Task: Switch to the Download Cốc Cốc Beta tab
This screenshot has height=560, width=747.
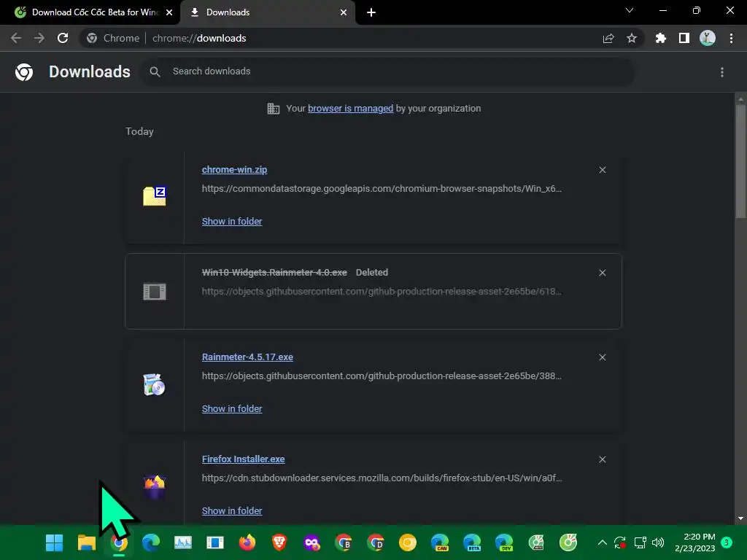Action: point(94,12)
